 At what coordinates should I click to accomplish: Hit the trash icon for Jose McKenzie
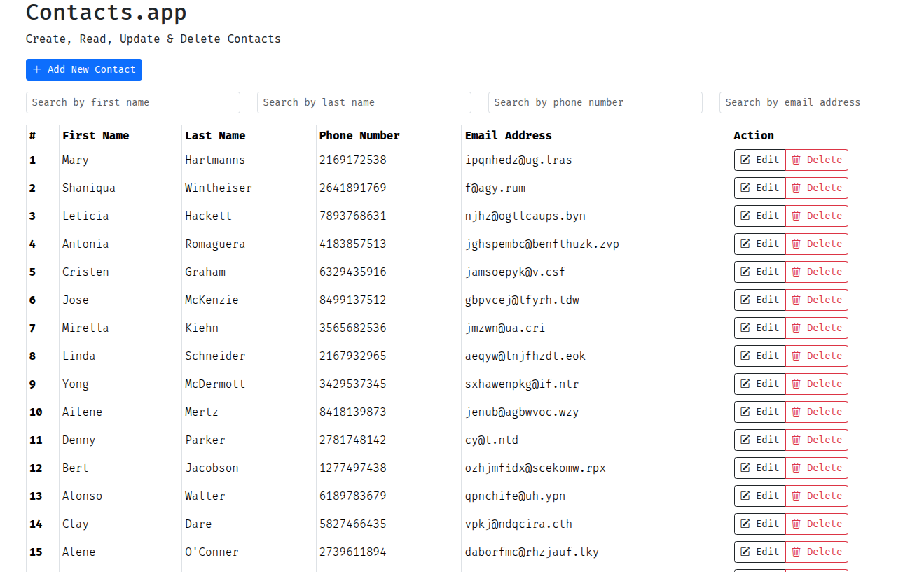[x=796, y=300]
